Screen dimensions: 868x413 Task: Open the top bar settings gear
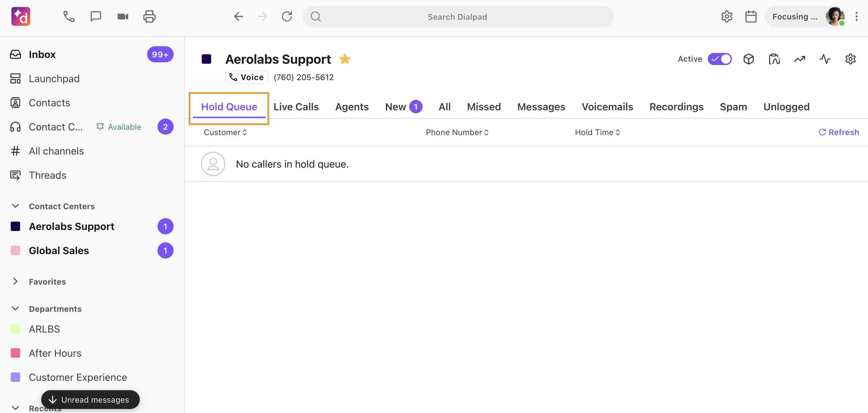coord(727,16)
